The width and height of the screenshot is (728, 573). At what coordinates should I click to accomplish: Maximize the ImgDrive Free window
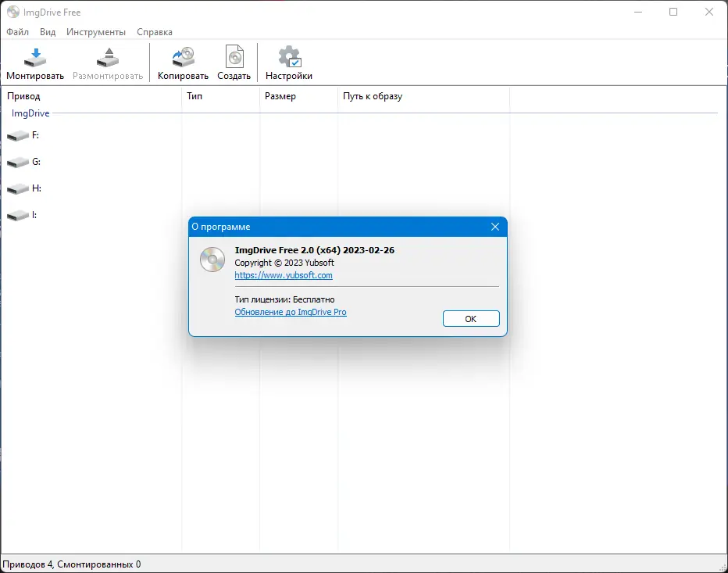tap(673, 12)
